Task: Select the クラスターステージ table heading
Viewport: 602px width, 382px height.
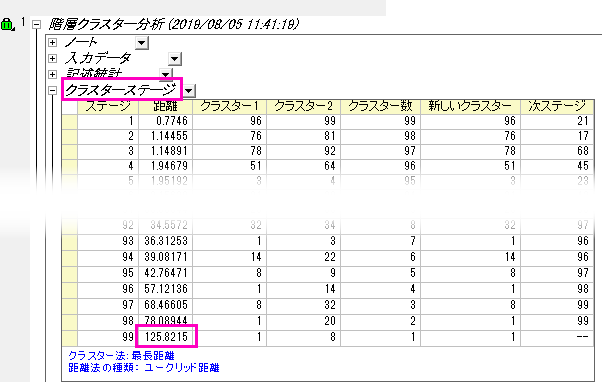Action: [x=121, y=89]
